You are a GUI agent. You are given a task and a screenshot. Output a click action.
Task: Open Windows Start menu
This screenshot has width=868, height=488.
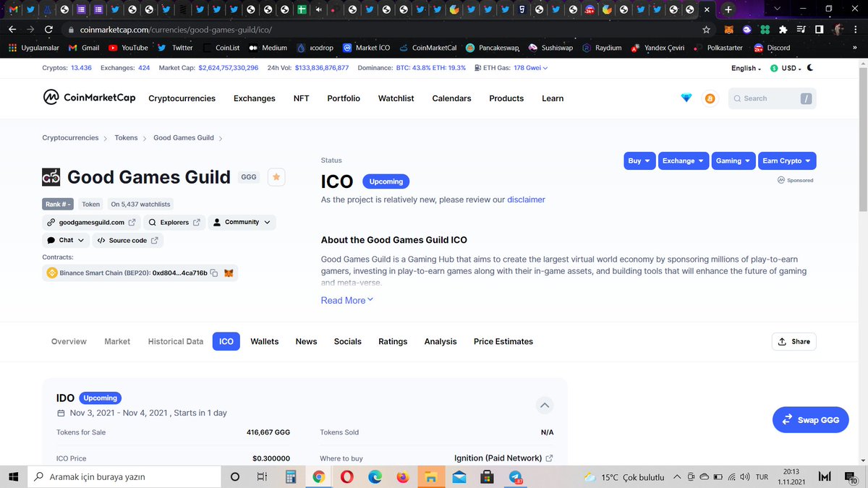click(13, 476)
